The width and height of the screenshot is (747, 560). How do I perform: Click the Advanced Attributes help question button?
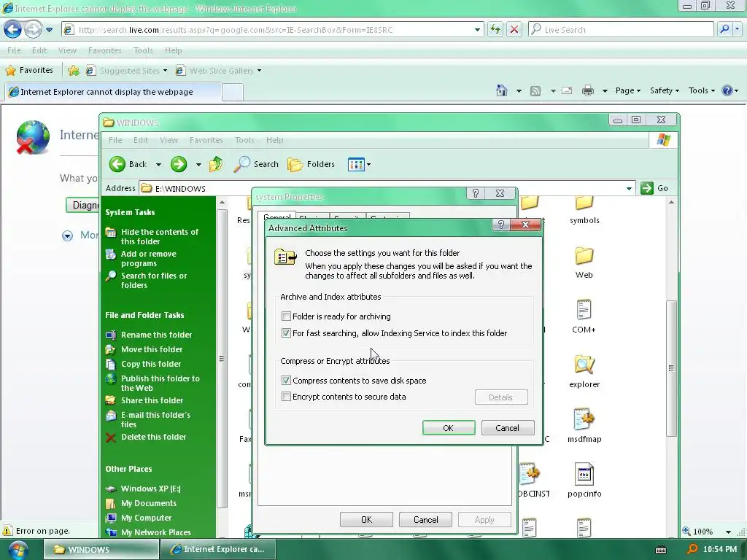pyautogui.click(x=500, y=225)
